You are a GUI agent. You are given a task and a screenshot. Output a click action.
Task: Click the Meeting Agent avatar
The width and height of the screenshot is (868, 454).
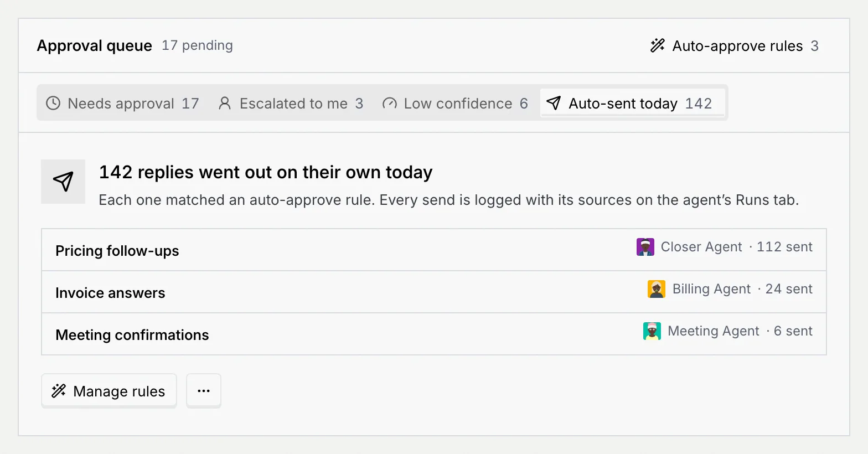point(652,331)
